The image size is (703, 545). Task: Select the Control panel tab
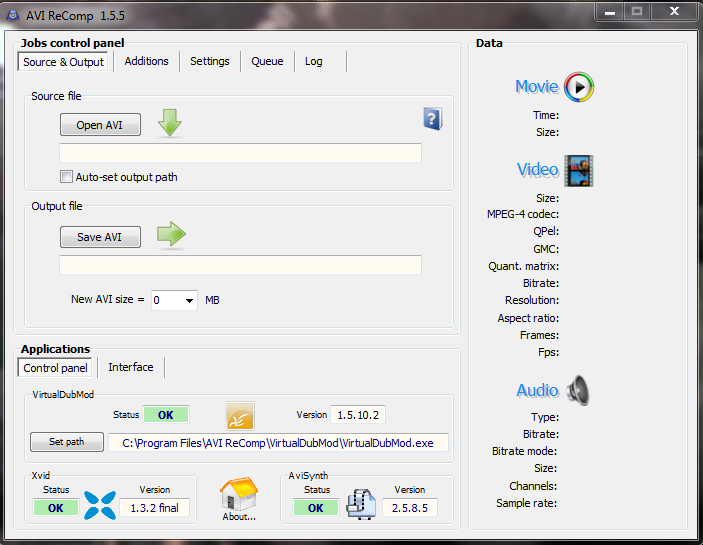click(x=55, y=368)
